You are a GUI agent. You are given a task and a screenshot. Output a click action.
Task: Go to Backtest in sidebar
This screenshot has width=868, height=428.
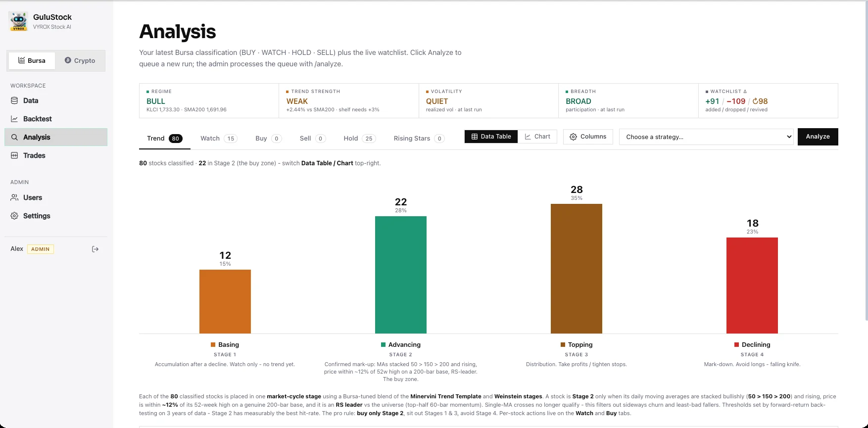(x=56, y=119)
